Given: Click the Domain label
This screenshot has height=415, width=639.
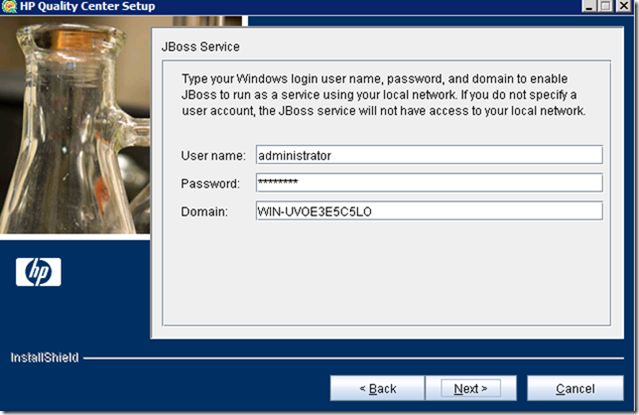Looking at the screenshot, I should coord(204,212).
